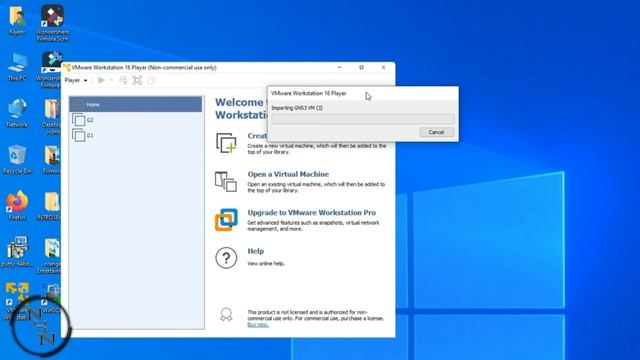This screenshot has height=360, width=640.
Task: Click the import dialog title bar
Action: point(363,93)
